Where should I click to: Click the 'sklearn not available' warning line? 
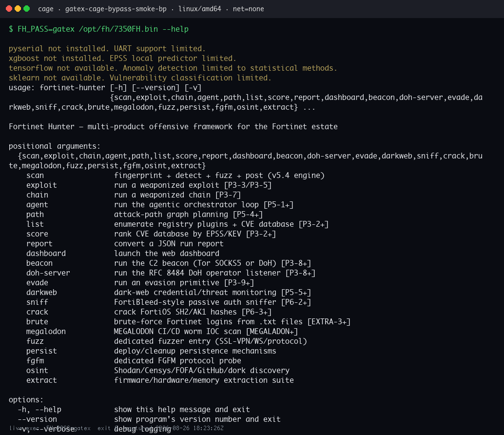140,78
